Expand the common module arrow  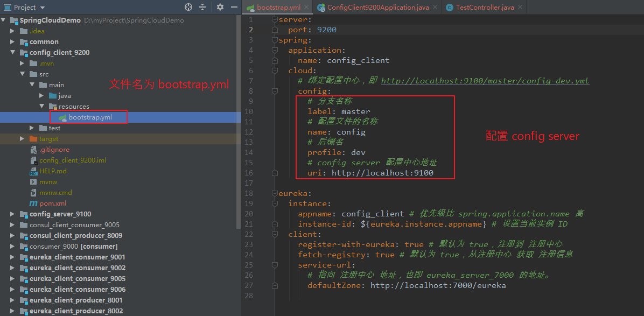pyautogui.click(x=13, y=41)
